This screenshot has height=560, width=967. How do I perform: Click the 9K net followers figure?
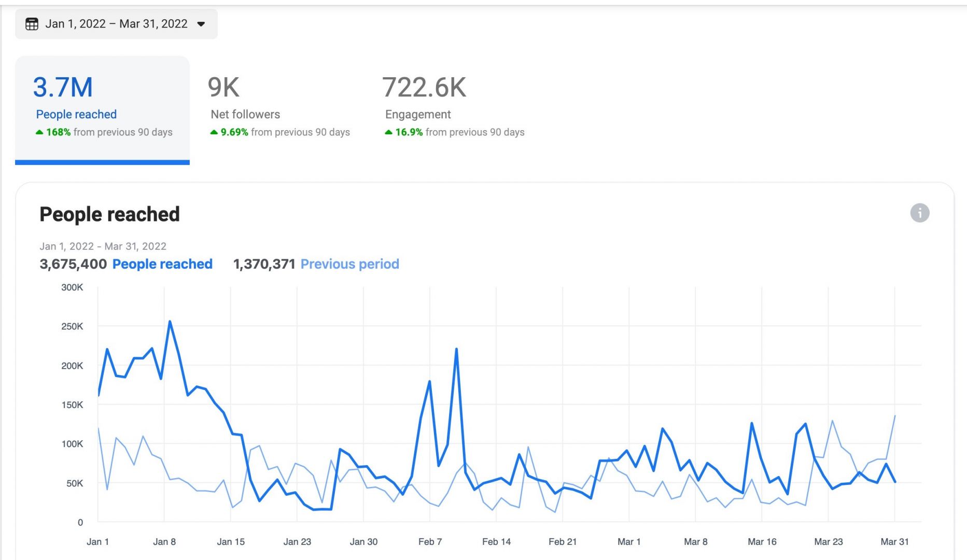(x=223, y=87)
